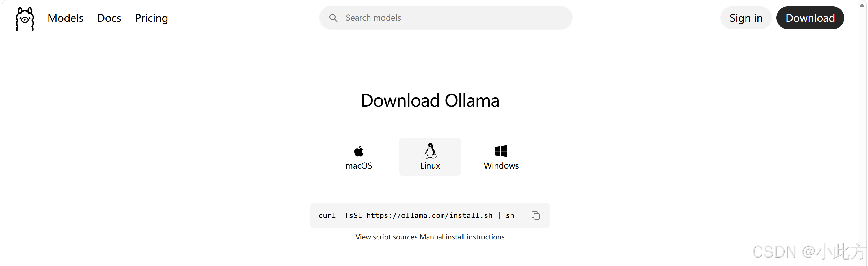868x266 pixels.
Task: Open the Models page
Action: (65, 18)
